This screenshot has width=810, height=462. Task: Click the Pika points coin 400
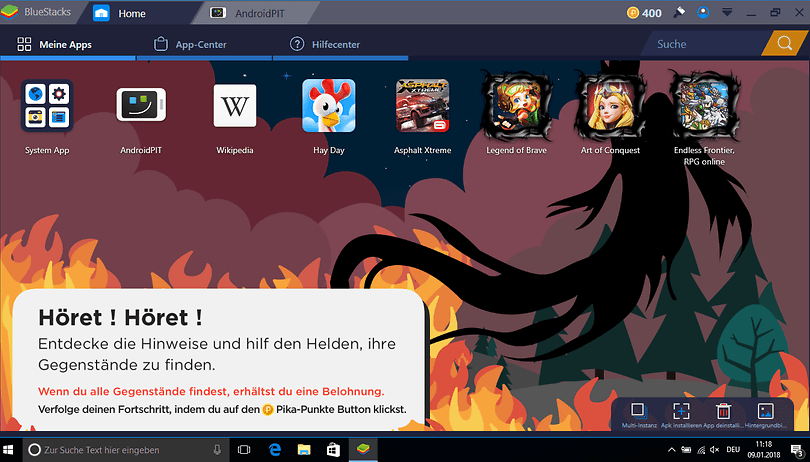pyautogui.click(x=644, y=13)
